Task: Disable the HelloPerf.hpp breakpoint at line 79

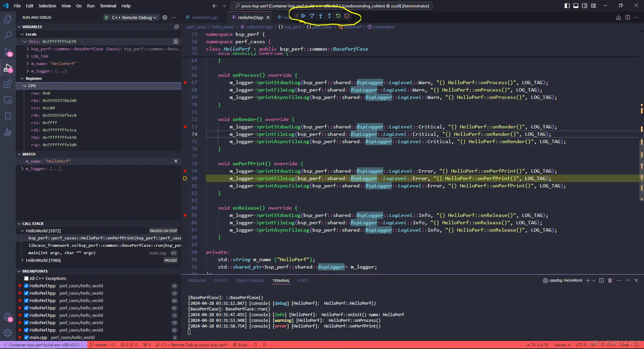Action: pyautogui.click(x=26, y=323)
